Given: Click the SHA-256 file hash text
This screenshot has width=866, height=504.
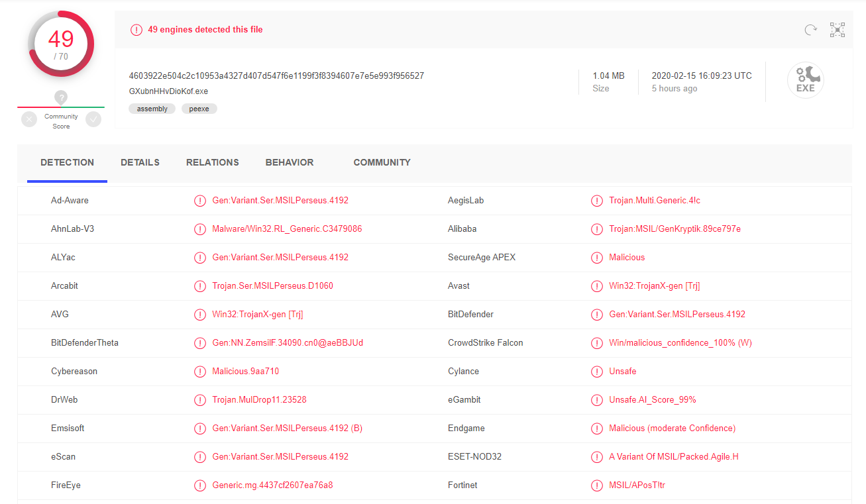Looking at the screenshot, I should (276, 76).
